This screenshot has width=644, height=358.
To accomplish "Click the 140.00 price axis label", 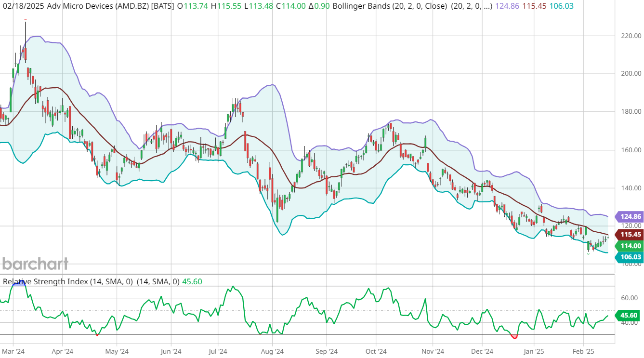I will (x=631, y=188).
